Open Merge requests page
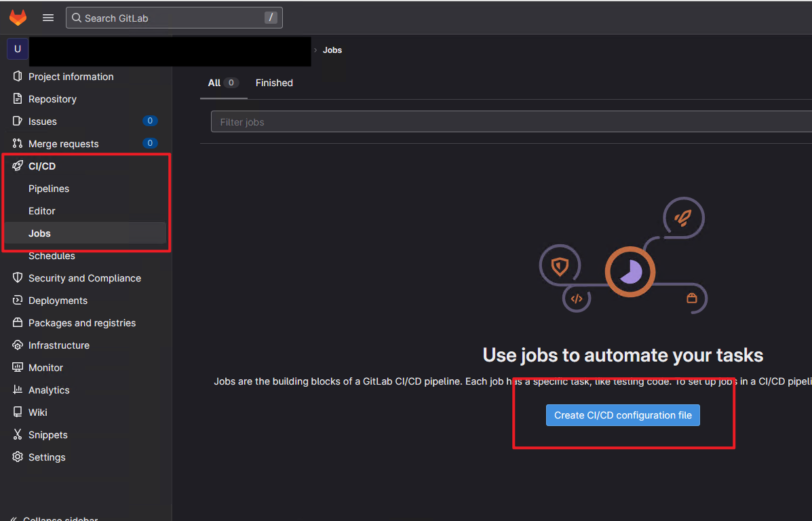812x521 pixels. point(63,143)
